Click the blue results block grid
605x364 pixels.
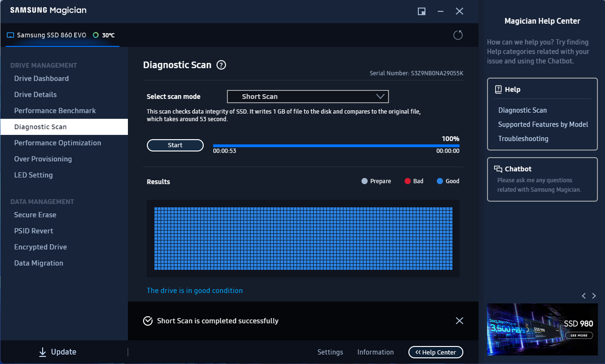(x=303, y=239)
